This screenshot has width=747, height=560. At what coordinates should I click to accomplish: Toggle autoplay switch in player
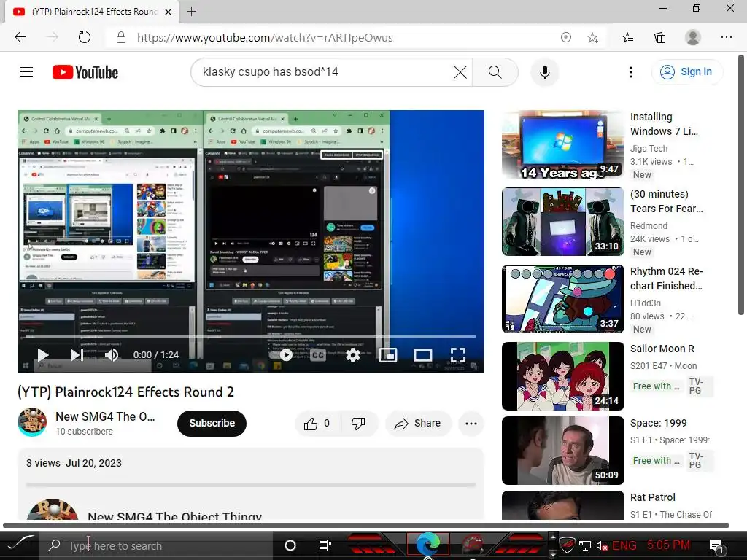(282, 355)
